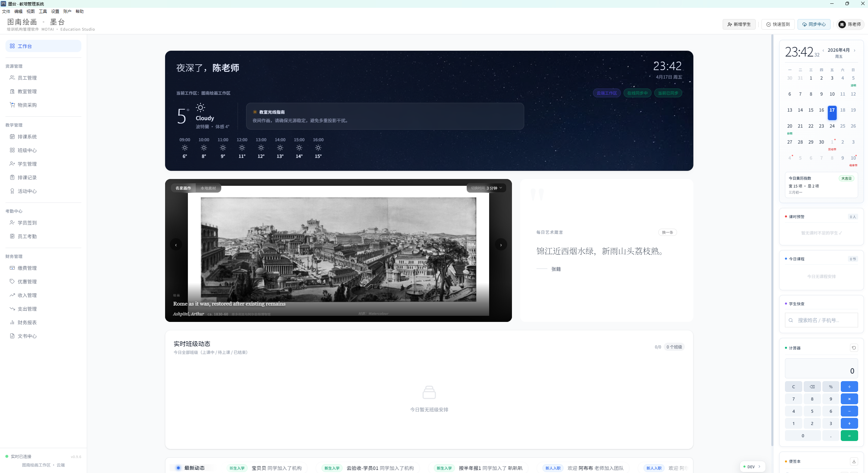Click the 大吉日 almanac badge
The height and width of the screenshot is (473, 868).
(846, 178)
